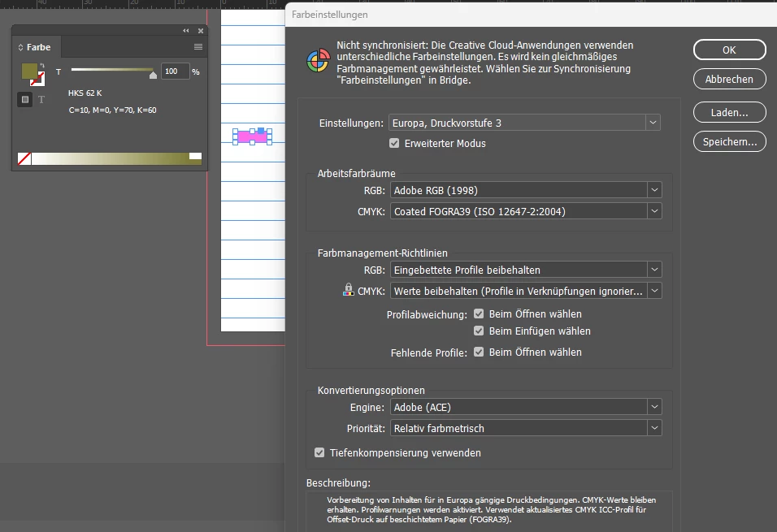
Task: Click the lock icon next to CMYK policy
Action: 349,290
